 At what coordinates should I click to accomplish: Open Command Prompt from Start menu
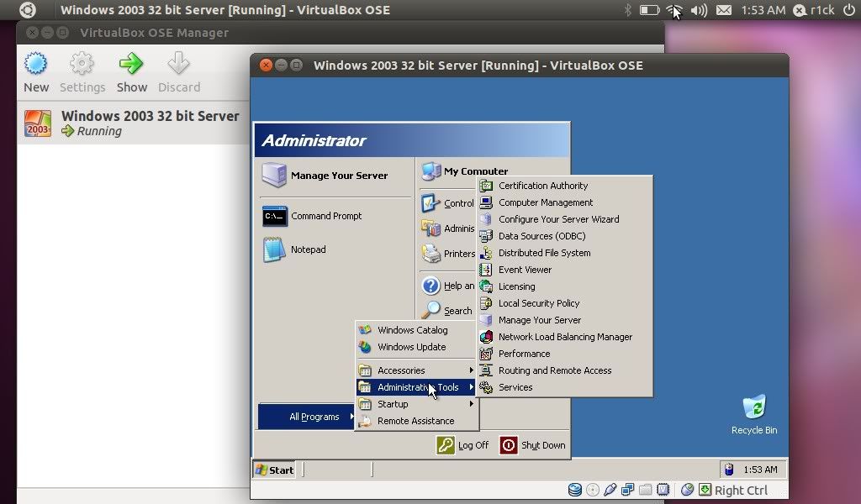pyautogui.click(x=325, y=216)
